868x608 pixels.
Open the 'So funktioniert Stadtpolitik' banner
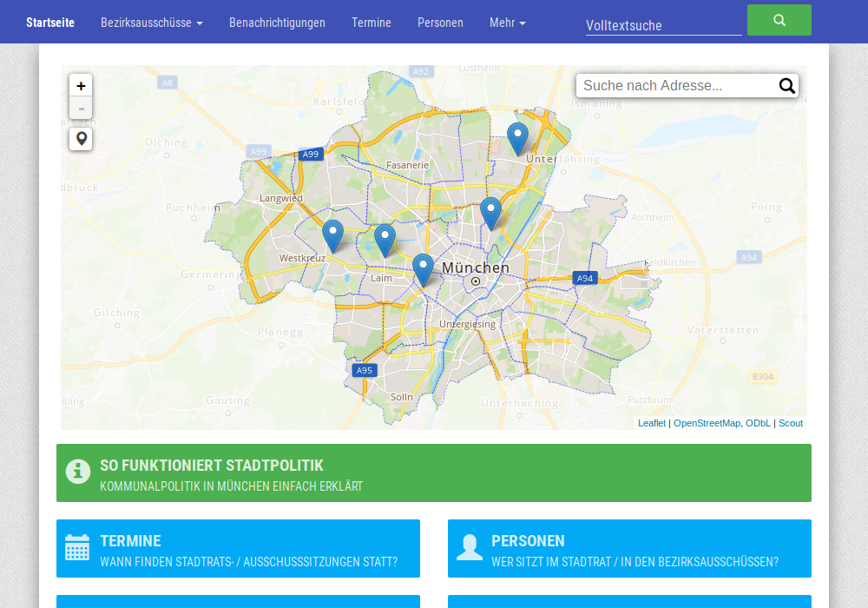coord(434,473)
